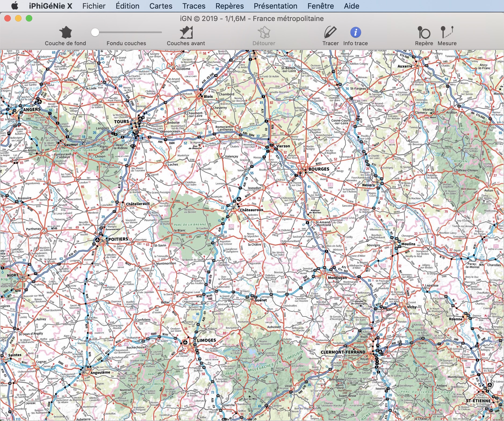Open the Fichier menu
Viewport: 504px width, 421px height.
tap(94, 6)
